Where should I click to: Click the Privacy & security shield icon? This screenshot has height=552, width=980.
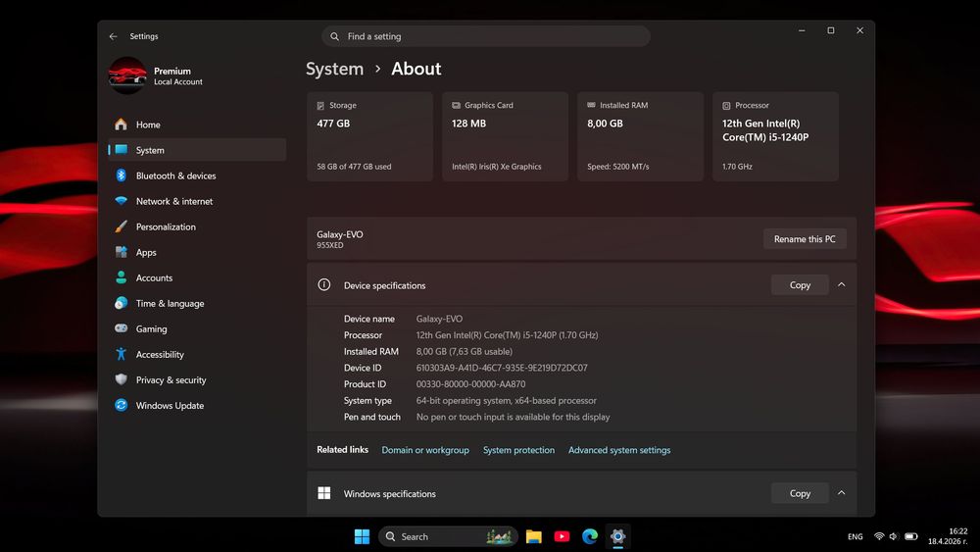click(x=122, y=379)
